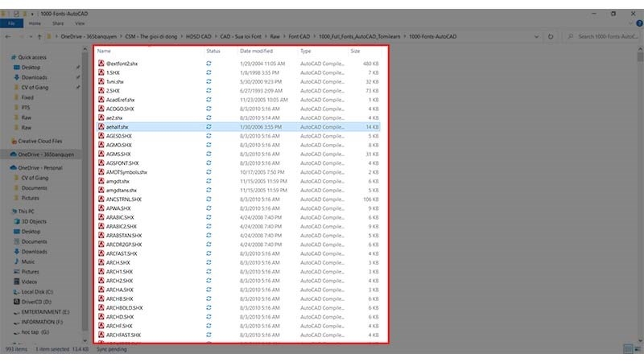Select file ANCSTRNL.SHX
644x362 pixels.
[124, 199]
